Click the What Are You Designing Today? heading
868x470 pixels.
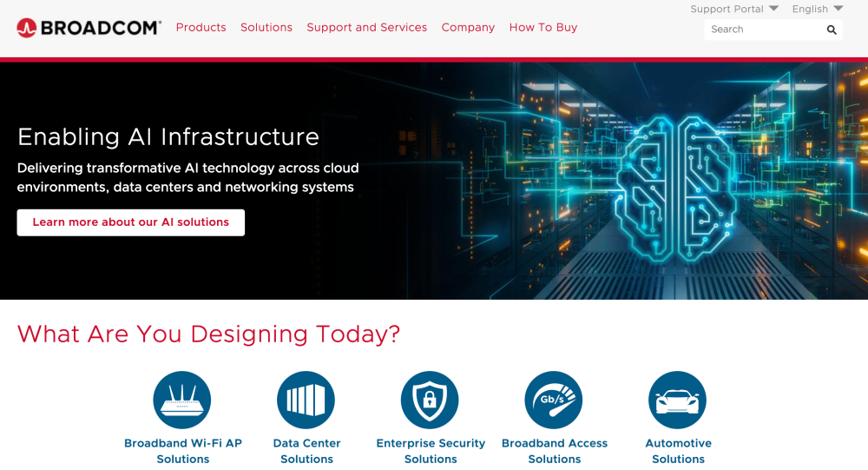point(208,334)
